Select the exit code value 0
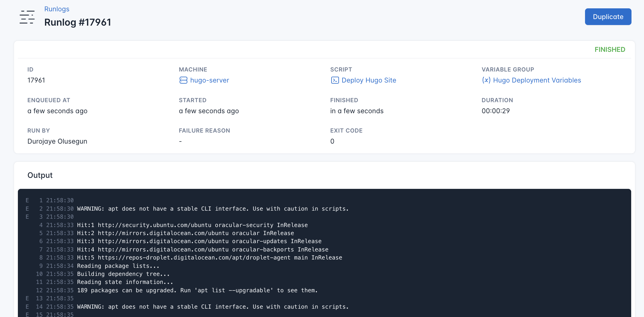Screen dimensions: 644x317 click(x=332, y=141)
